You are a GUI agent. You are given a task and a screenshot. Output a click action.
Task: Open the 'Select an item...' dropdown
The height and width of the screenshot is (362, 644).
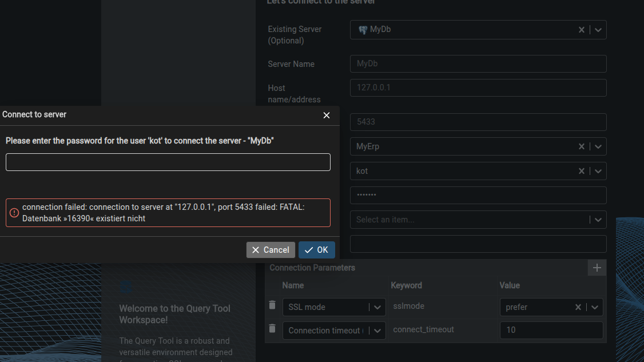pyautogui.click(x=598, y=220)
